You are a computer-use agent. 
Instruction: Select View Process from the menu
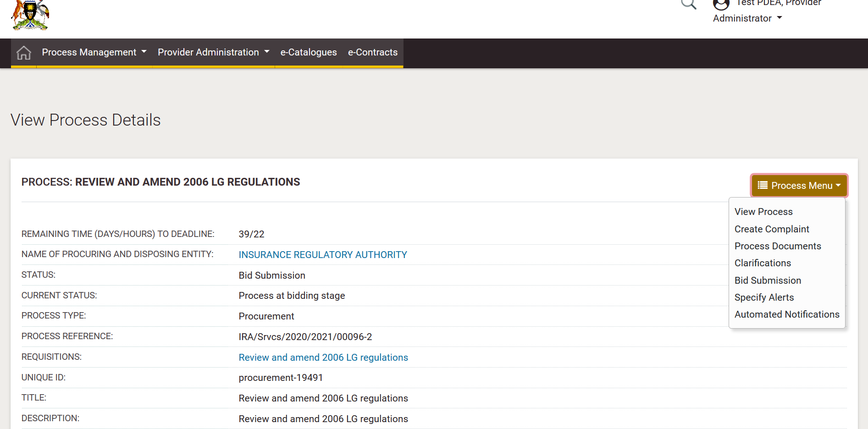click(763, 212)
